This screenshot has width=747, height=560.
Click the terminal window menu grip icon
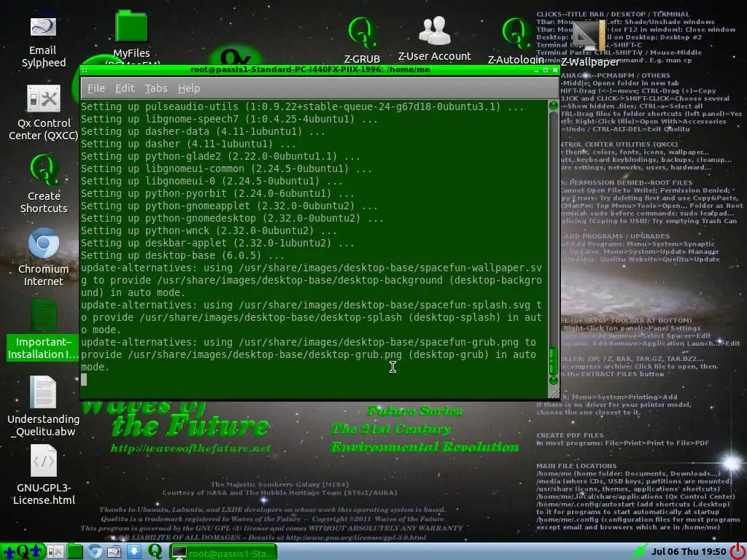click(85, 70)
